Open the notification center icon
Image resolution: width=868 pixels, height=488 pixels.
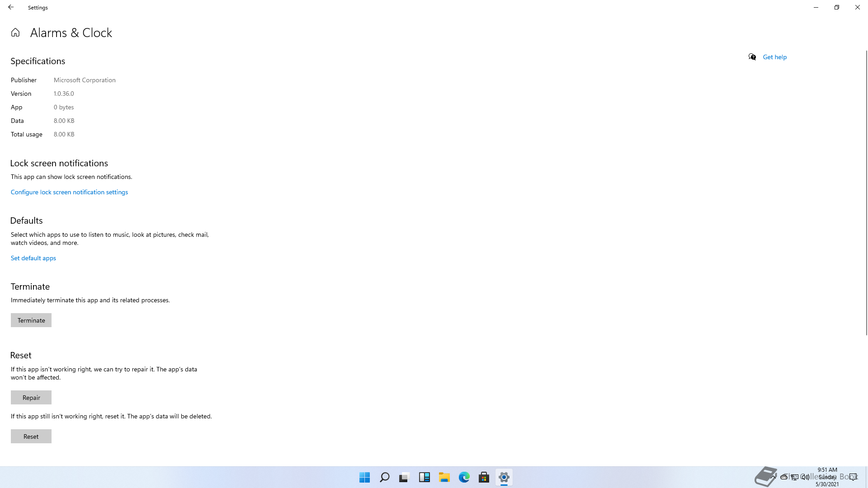[853, 477]
